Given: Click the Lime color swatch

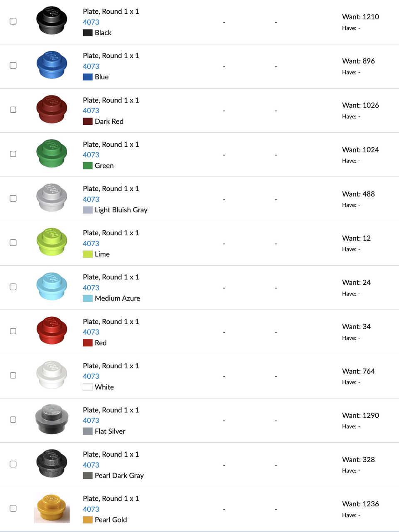Looking at the screenshot, I should coord(88,254).
